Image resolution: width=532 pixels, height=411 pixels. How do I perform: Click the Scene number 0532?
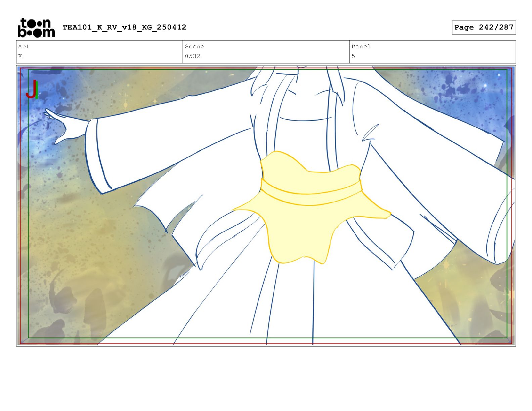192,56
